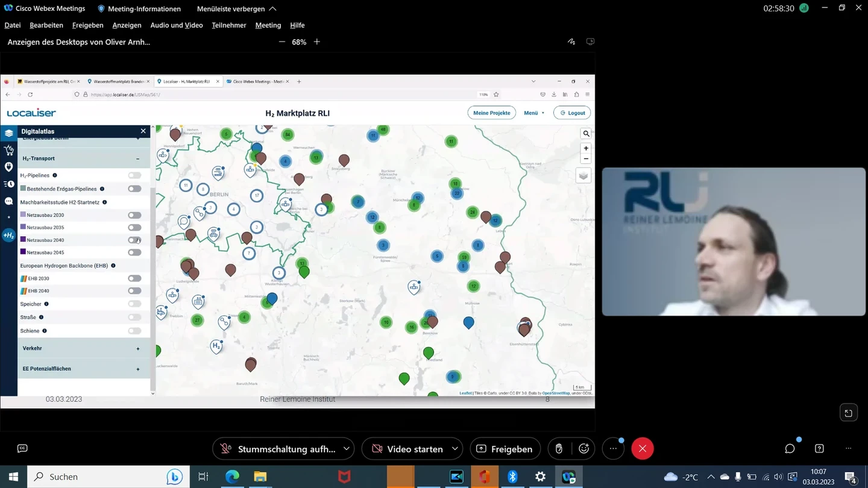This screenshot has width=868, height=488.
Task: Open the +H₂ sidebar icon
Action: pos(8,236)
